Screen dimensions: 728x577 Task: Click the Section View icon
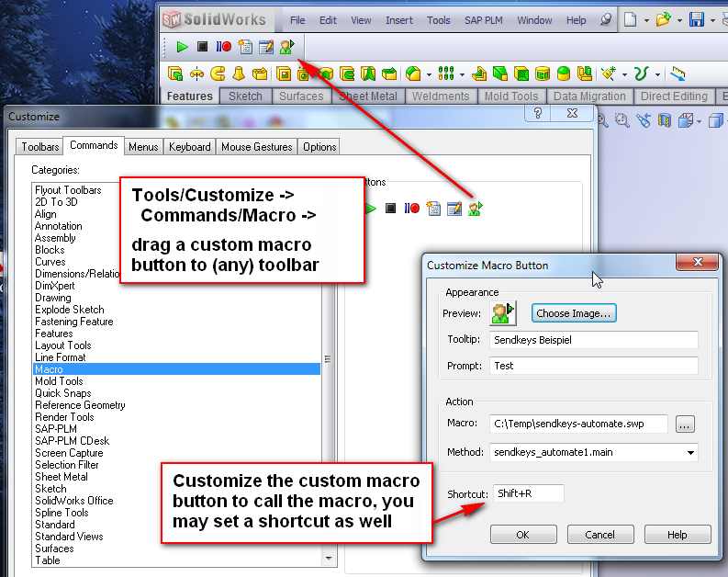click(665, 120)
